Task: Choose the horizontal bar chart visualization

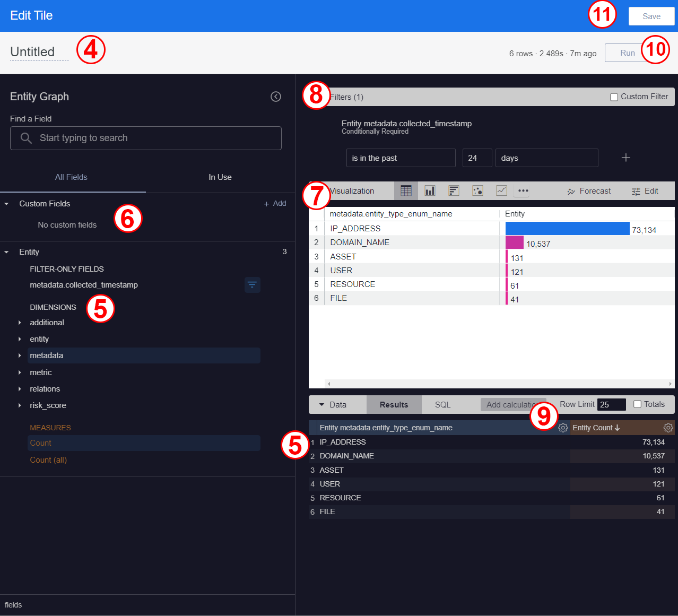Action: pyautogui.click(x=454, y=190)
